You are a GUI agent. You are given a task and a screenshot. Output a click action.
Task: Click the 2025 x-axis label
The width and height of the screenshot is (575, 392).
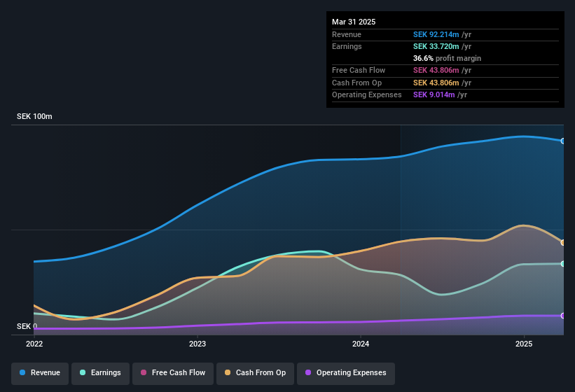pyautogui.click(x=524, y=344)
